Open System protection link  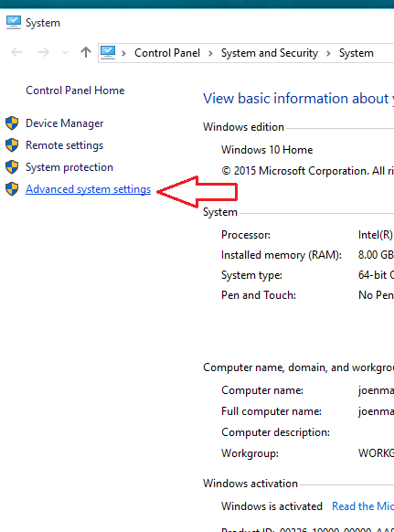pos(69,167)
